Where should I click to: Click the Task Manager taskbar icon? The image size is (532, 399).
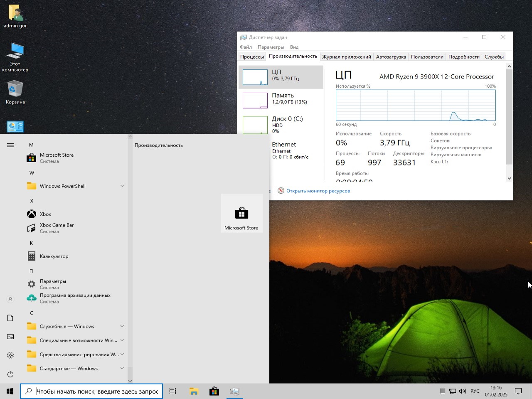234,391
